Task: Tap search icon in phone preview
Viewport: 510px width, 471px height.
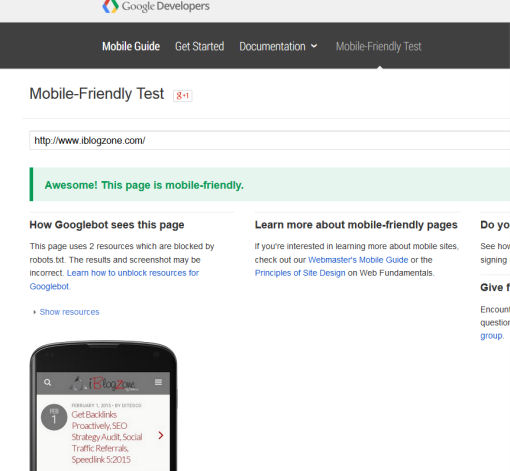Action: point(47,382)
